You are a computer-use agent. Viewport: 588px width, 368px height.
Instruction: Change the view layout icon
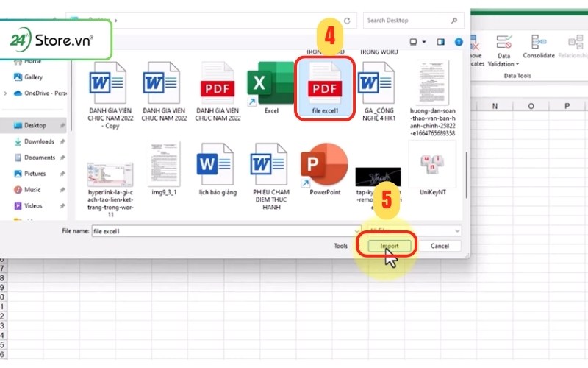tap(413, 42)
